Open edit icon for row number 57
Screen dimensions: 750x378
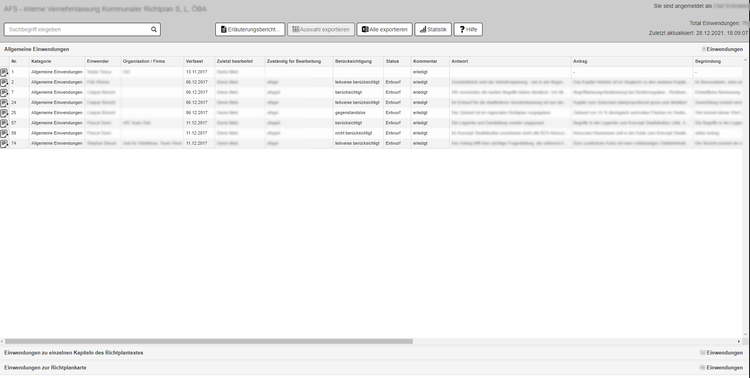coord(4,123)
